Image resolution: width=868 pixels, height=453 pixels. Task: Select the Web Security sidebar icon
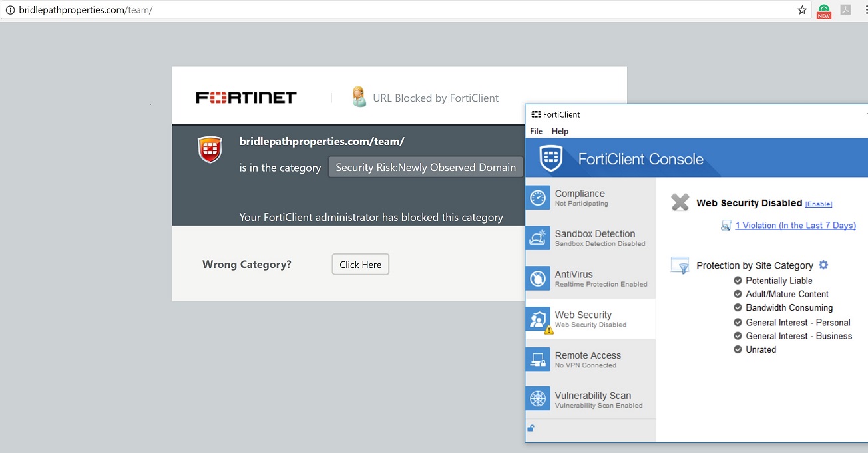point(538,319)
